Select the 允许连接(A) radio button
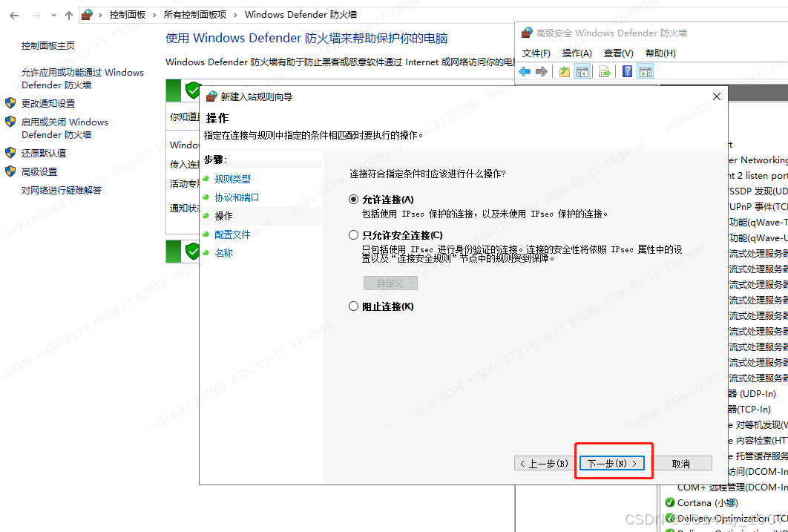This screenshot has width=788, height=532. 354,200
